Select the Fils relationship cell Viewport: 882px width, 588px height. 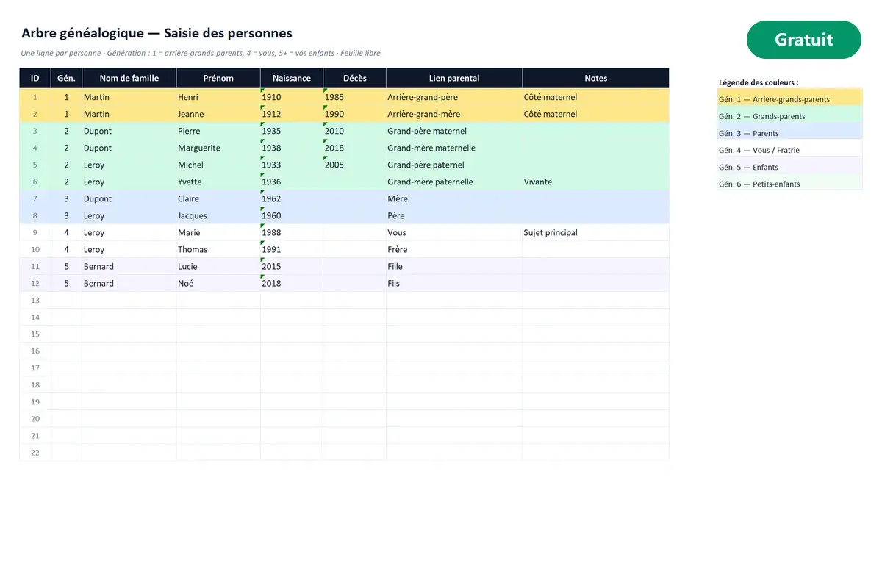click(454, 283)
